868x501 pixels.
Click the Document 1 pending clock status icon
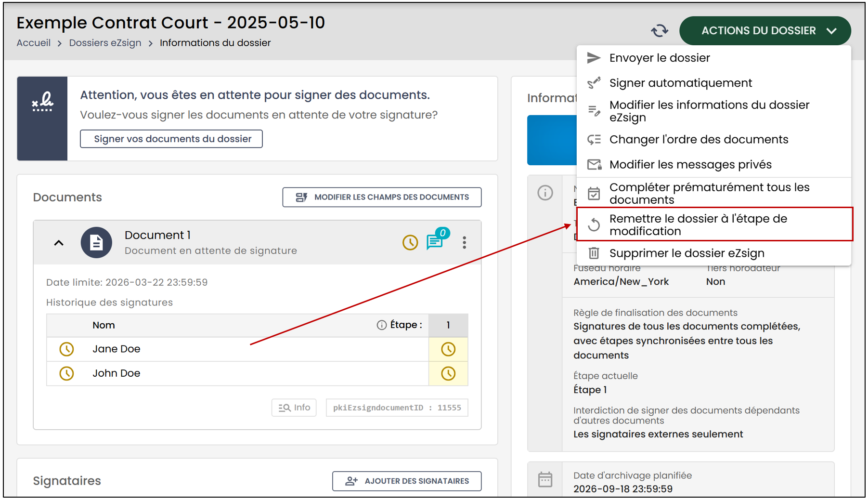pyautogui.click(x=410, y=242)
